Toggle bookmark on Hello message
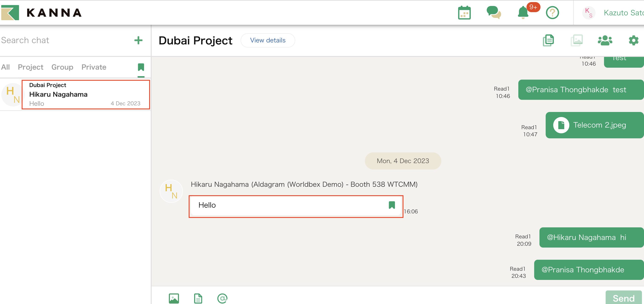 pos(392,205)
